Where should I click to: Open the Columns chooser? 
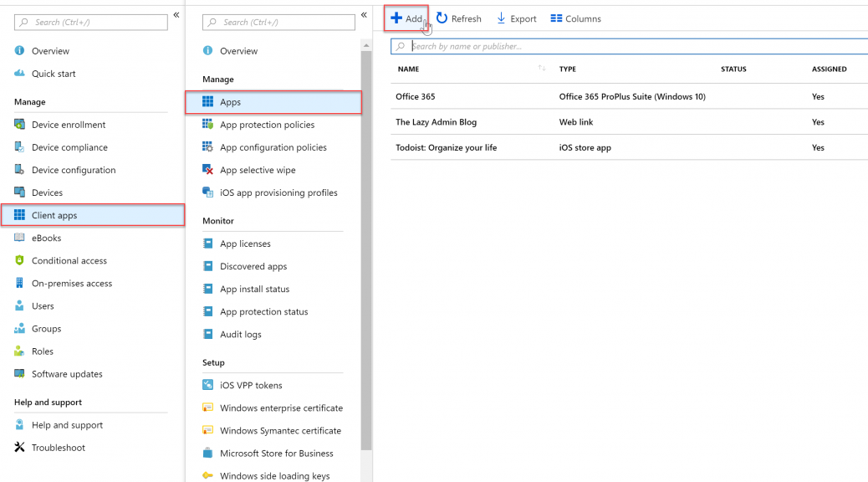pyautogui.click(x=575, y=19)
